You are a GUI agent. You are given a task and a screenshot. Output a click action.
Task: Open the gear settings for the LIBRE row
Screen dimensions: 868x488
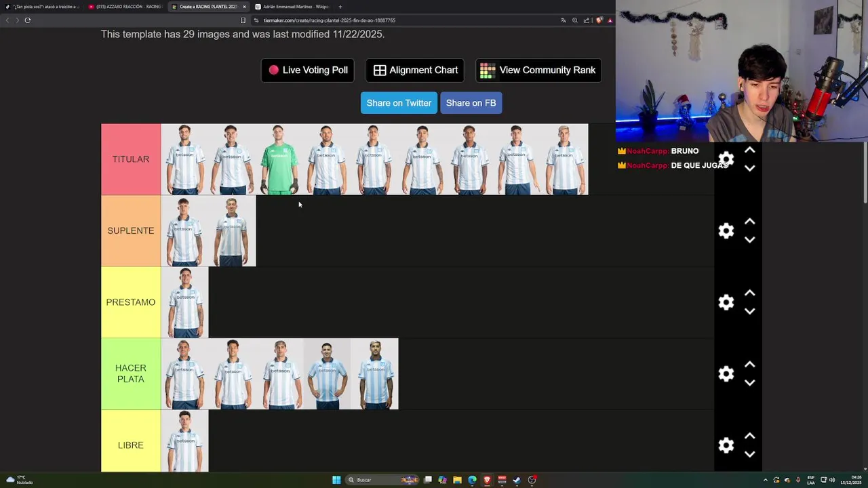coord(726,445)
